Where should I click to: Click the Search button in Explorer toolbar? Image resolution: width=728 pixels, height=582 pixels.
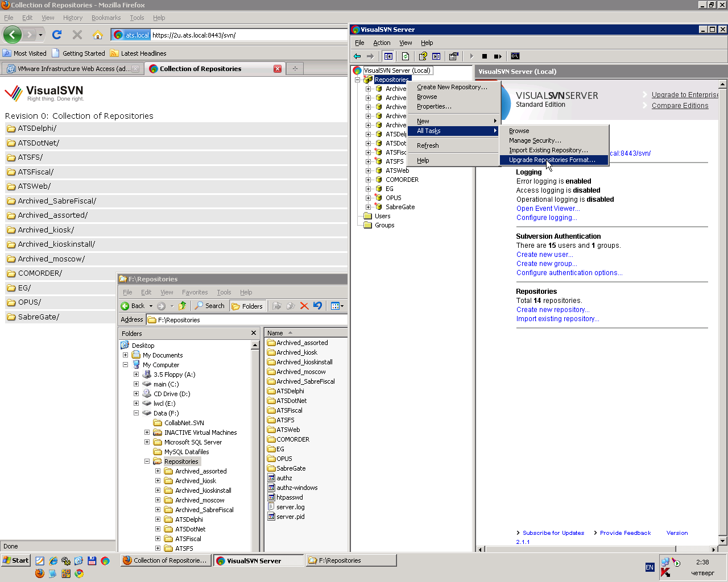(x=209, y=306)
